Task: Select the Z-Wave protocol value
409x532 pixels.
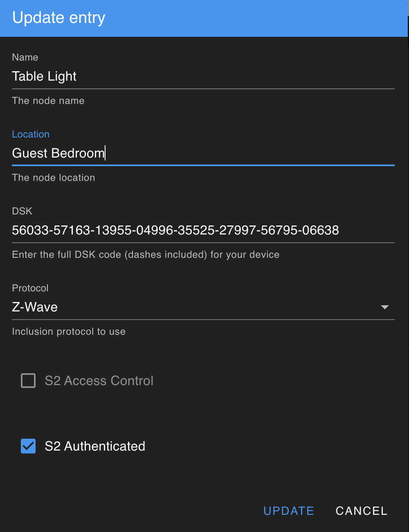Action: click(35, 307)
